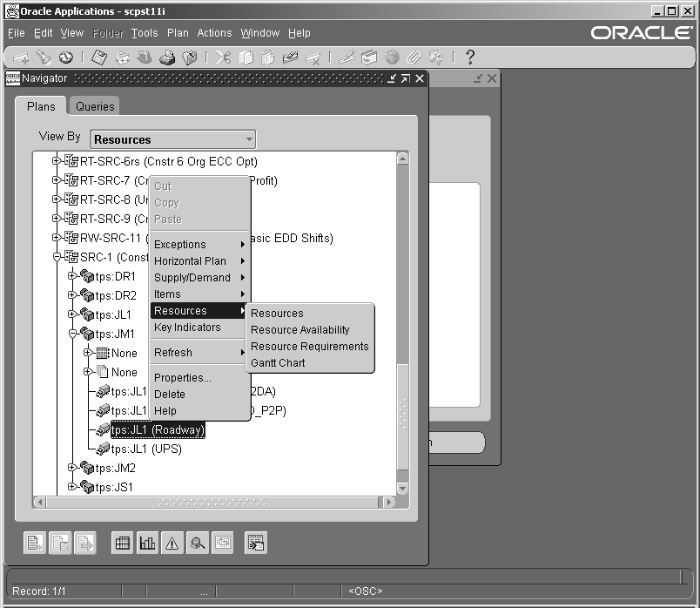
Task: Open the Supply/Demand context menu item
Action: tap(199, 277)
